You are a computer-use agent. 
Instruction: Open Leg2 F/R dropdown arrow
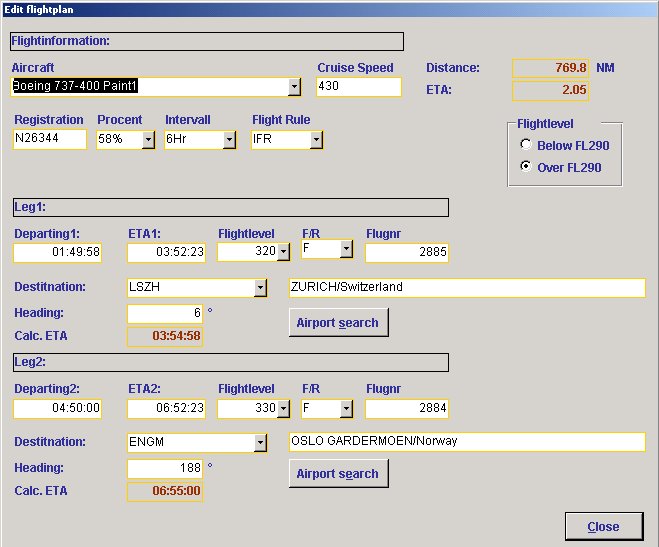(x=346, y=408)
